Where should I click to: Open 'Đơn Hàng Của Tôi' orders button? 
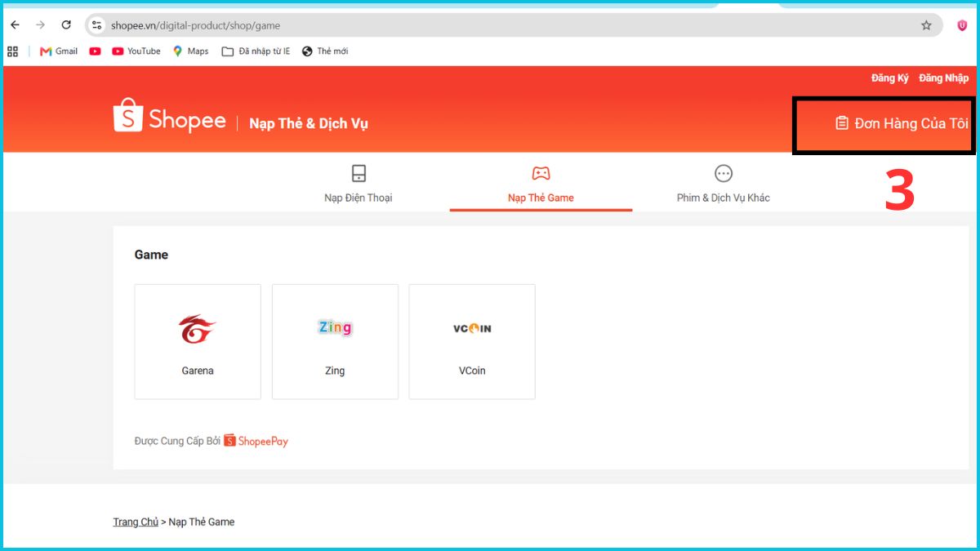coord(902,123)
